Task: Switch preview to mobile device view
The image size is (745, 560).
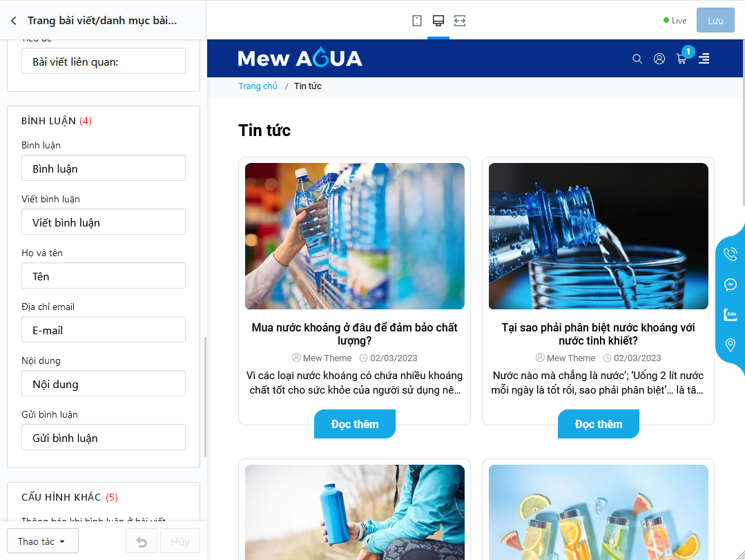Action: pyautogui.click(x=416, y=21)
